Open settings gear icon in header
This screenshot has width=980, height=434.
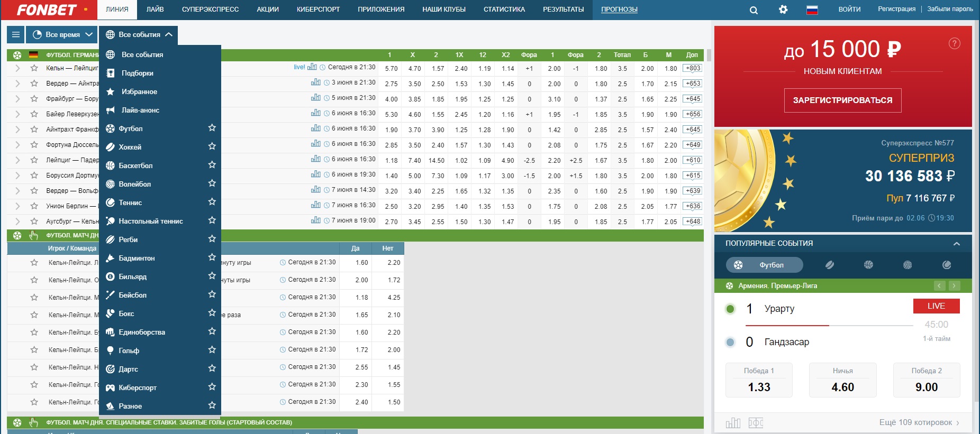click(783, 10)
